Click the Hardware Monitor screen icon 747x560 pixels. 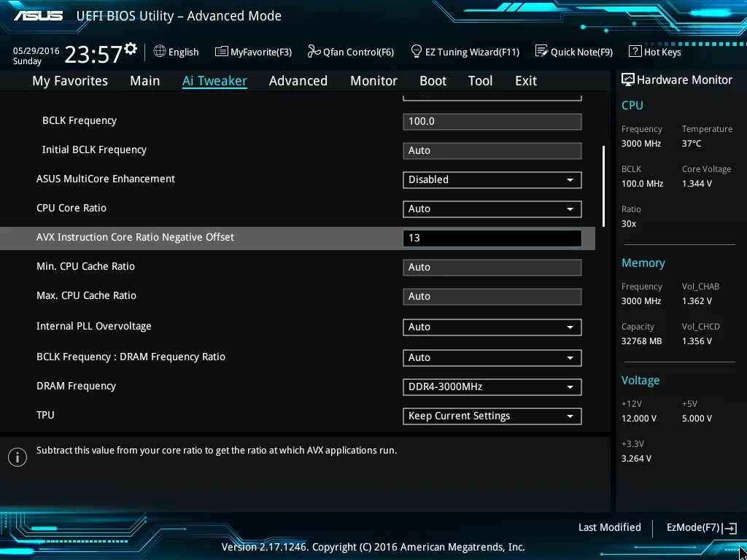tap(628, 79)
